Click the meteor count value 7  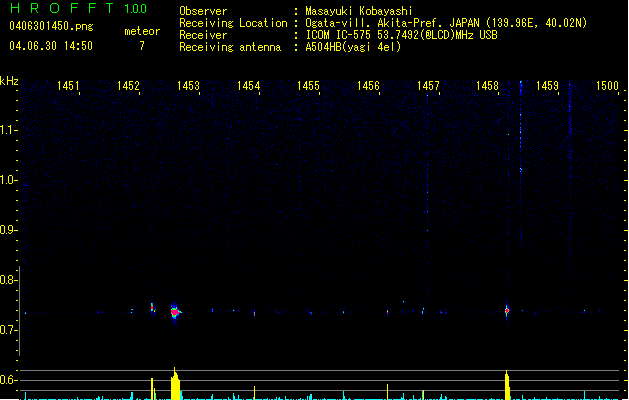142,46
